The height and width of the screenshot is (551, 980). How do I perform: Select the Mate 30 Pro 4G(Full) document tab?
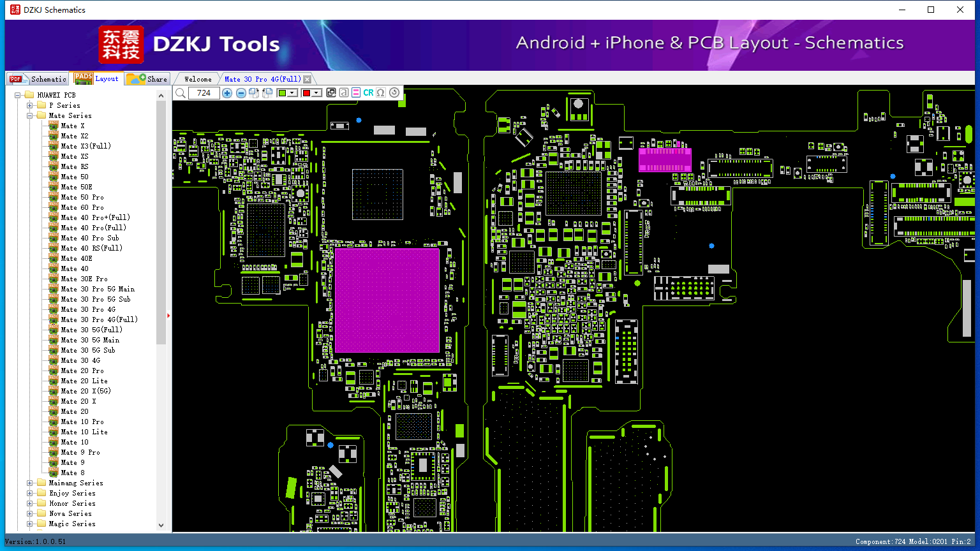262,79
